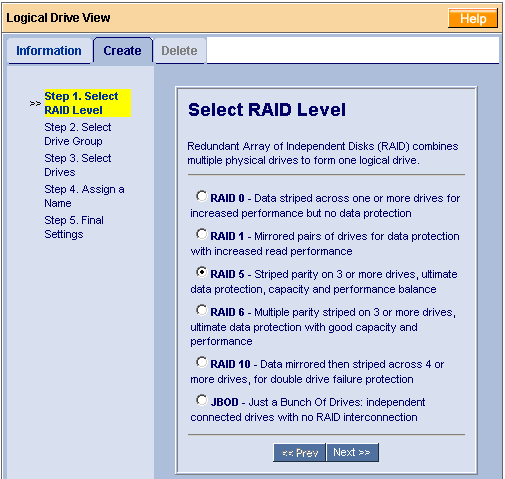Pick the RAID 5 radio button
The height and width of the screenshot is (479, 505).
[x=201, y=272]
